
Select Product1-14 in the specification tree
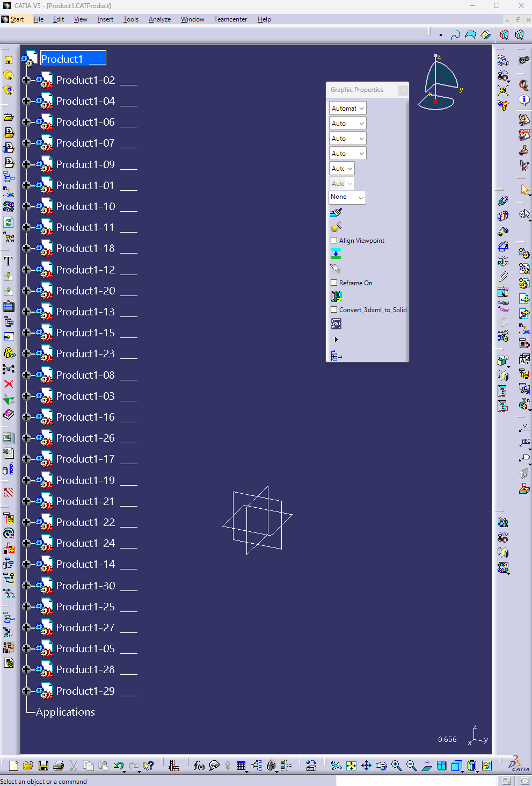click(85, 564)
